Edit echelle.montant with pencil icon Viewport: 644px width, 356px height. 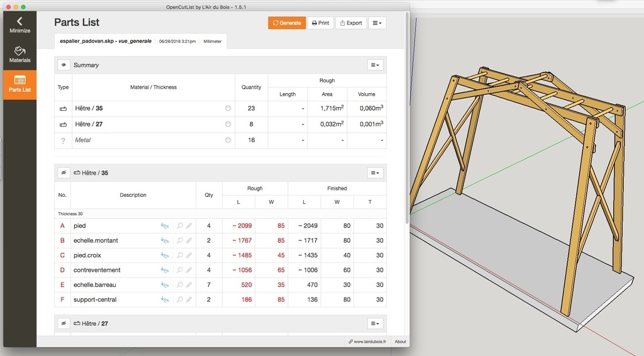pos(189,241)
